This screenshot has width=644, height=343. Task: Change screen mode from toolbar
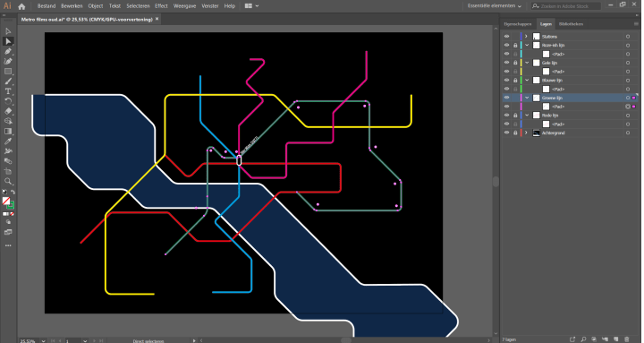[x=8, y=232]
